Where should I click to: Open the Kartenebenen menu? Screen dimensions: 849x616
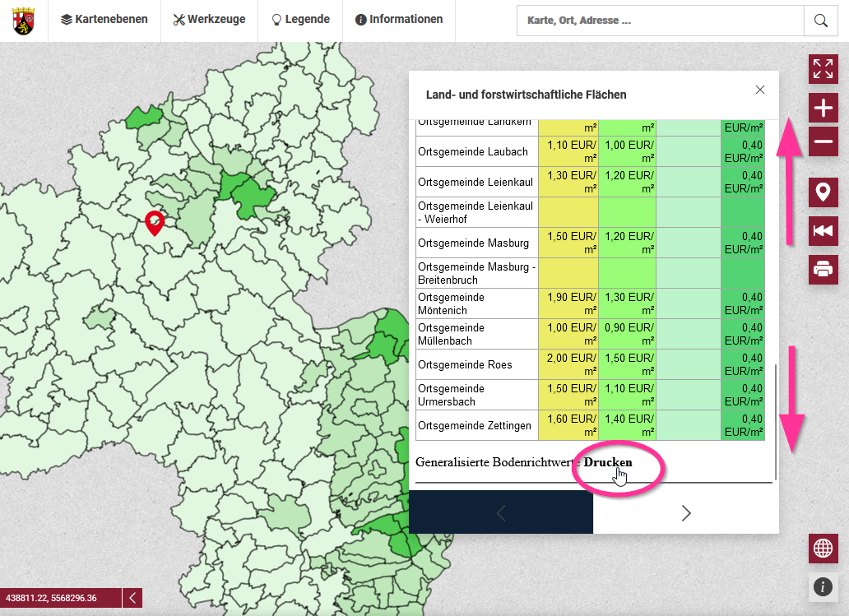coord(104,20)
